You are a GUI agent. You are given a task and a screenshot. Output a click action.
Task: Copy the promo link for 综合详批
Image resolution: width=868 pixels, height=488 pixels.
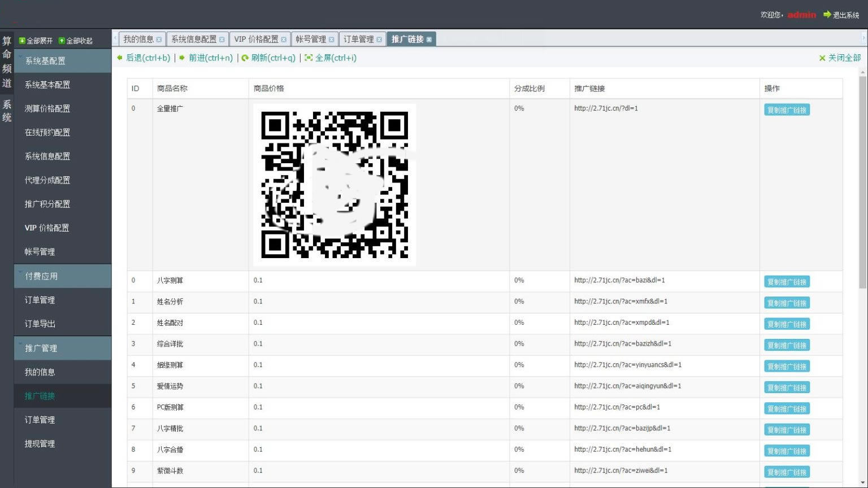[787, 345]
